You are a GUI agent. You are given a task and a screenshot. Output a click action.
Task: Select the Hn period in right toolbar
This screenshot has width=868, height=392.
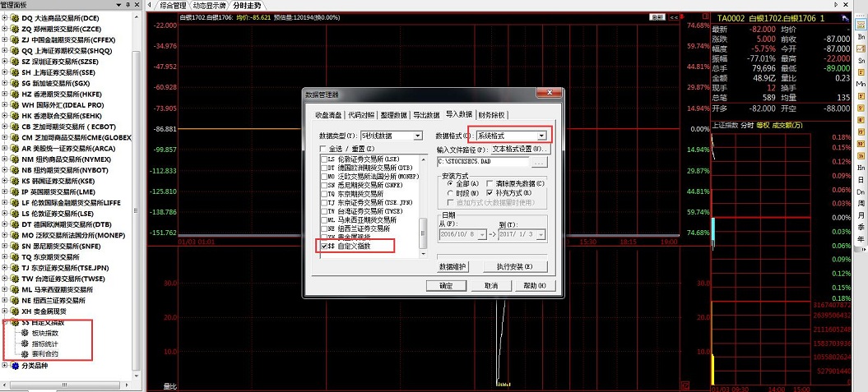coord(861,168)
